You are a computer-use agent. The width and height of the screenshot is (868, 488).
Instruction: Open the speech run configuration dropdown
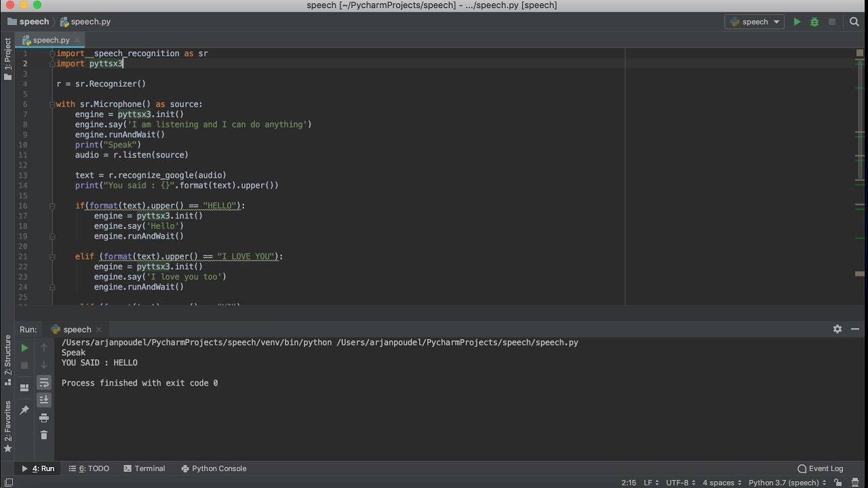pyautogui.click(x=755, y=22)
